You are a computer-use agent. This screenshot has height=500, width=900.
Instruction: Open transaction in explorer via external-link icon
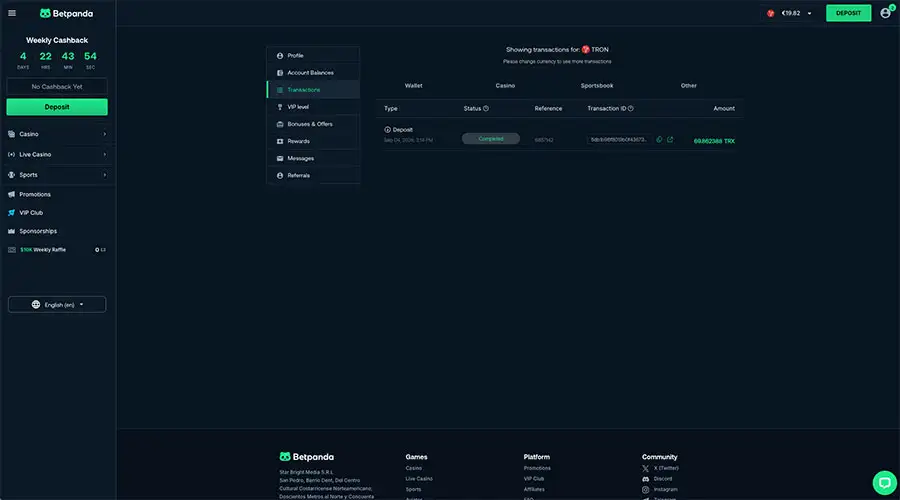[670, 139]
